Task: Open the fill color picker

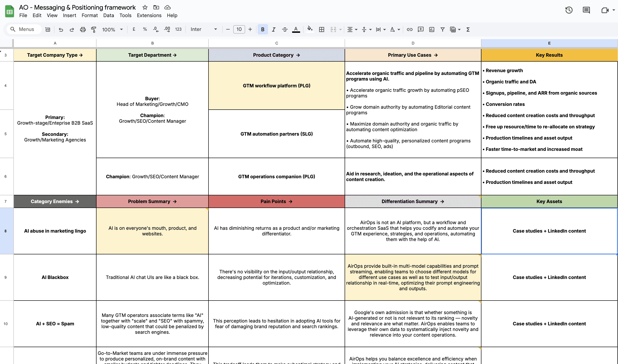Action: click(x=310, y=30)
